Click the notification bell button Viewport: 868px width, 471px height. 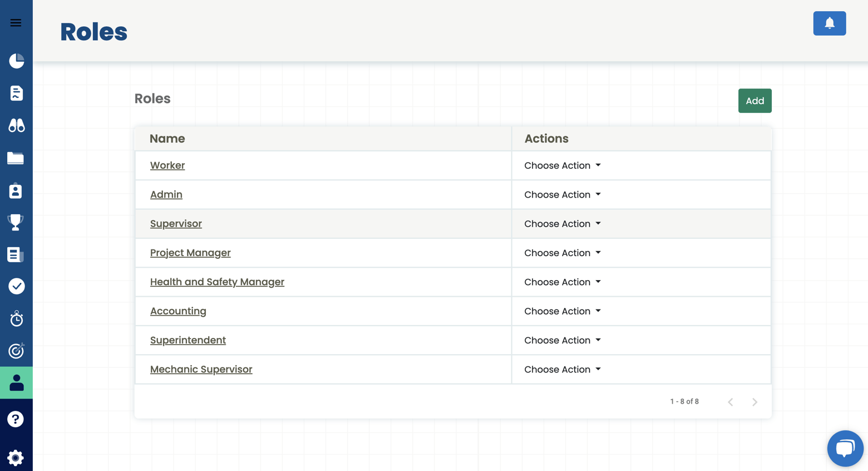pos(829,23)
